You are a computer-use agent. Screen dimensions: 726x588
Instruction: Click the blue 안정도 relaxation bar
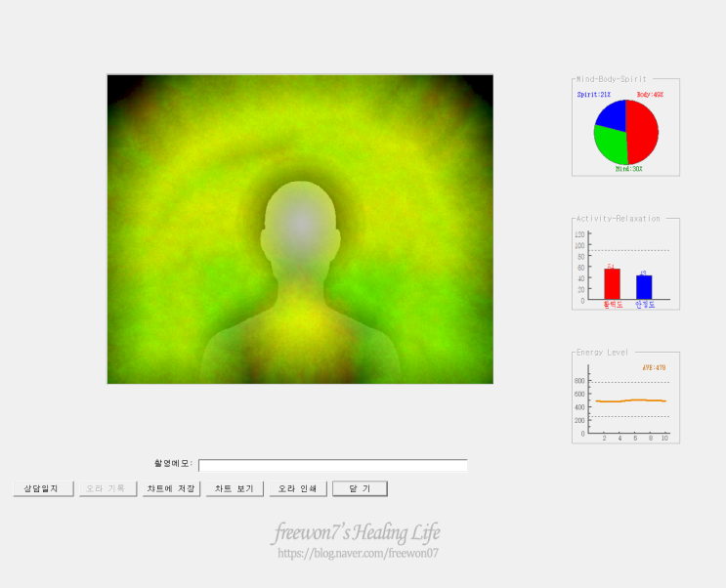644,287
